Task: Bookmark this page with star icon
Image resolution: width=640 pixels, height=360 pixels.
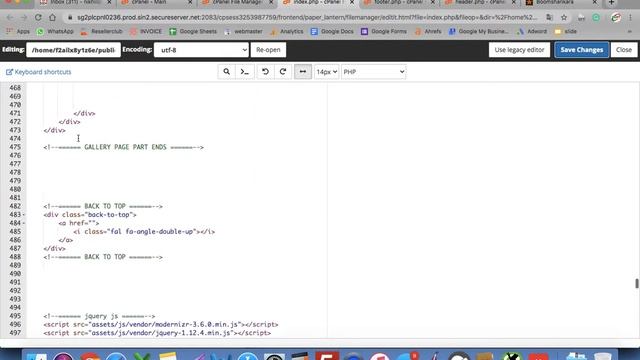Action: pyautogui.click(x=564, y=18)
